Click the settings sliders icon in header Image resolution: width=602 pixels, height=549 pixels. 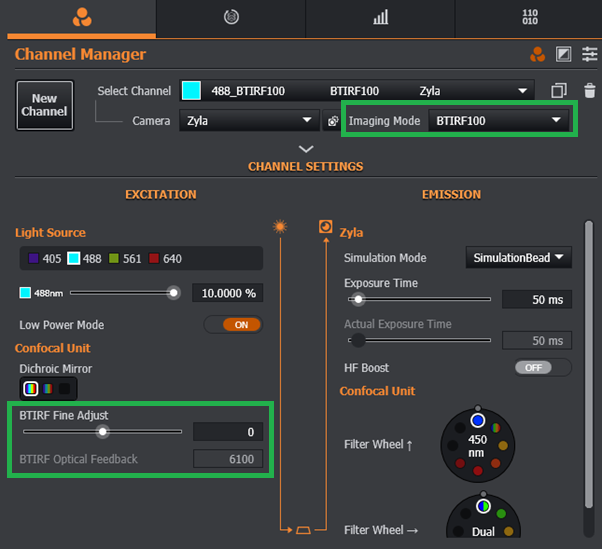coord(589,54)
